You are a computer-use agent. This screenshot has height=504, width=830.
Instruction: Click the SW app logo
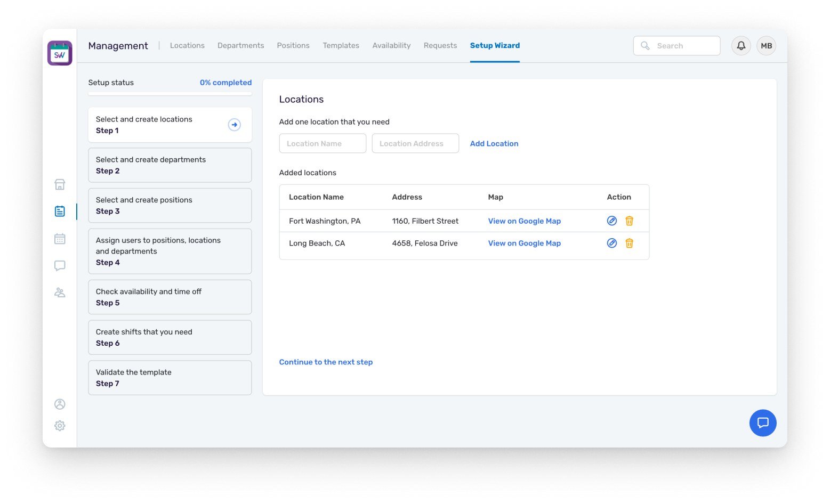click(60, 53)
